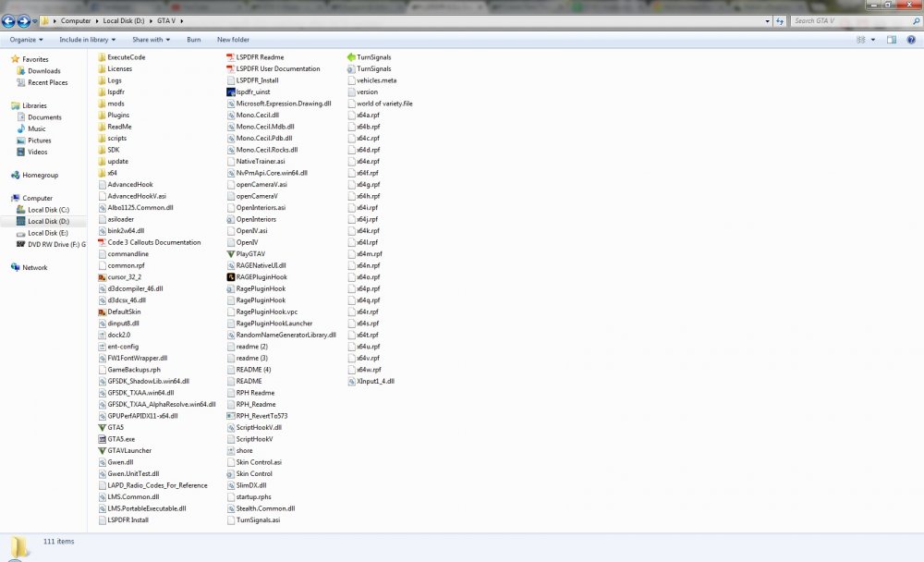Viewport: 924px width, 562px height.
Task: Open the Organize dropdown menu
Action: coord(27,40)
